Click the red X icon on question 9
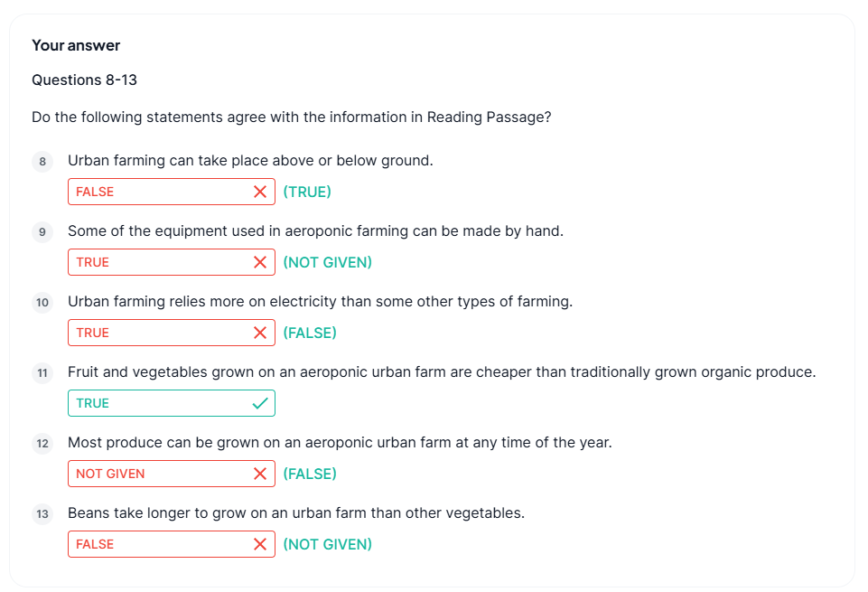Image resolution: width=868 pixels, height=592 pixels. (260, 262)
